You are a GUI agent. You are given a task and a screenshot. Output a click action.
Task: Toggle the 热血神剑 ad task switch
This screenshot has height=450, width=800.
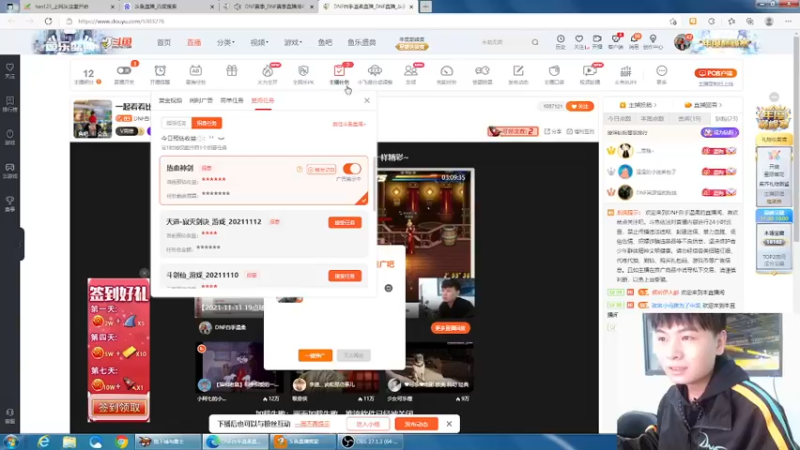click(352, 168)
